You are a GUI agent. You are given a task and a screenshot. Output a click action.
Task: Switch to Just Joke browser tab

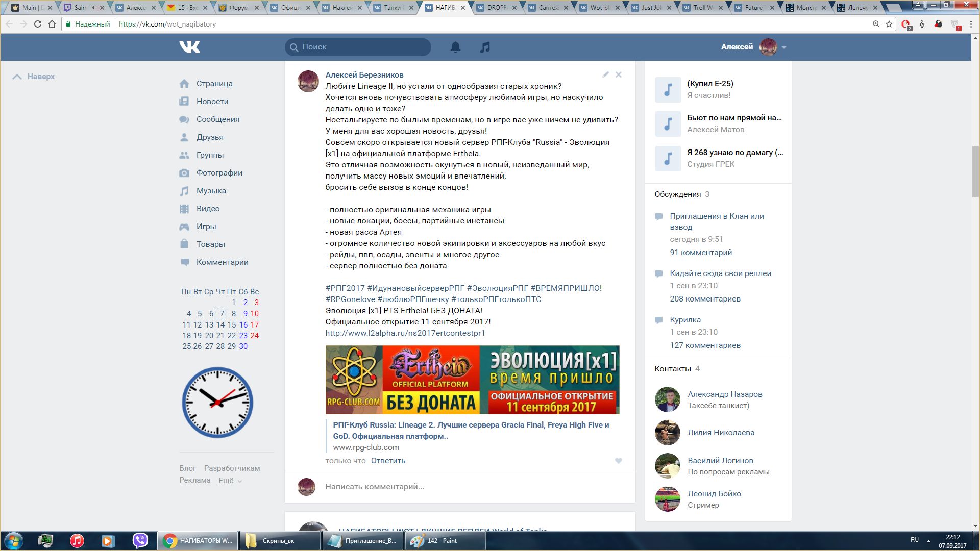pyautogui.click(x=651, y=8)
